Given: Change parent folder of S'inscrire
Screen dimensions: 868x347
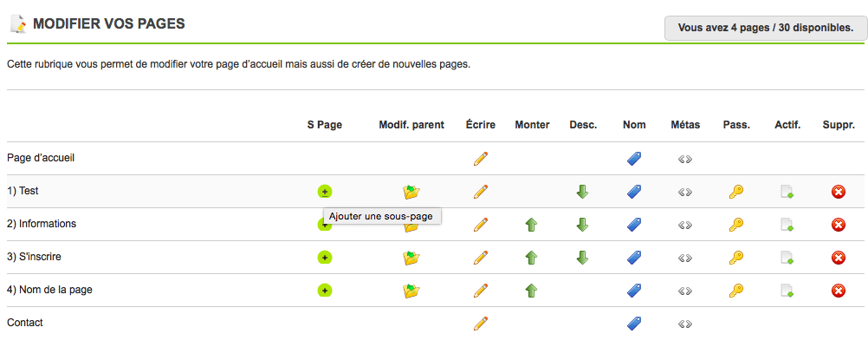Looking at the screenshot, I should click(411, 258).
